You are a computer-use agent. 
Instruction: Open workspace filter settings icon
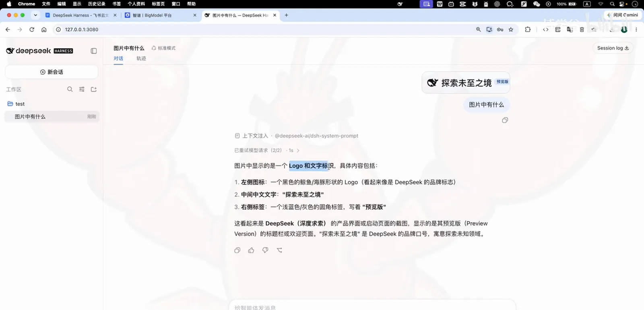pyautogui.click(x=82, y=89)
